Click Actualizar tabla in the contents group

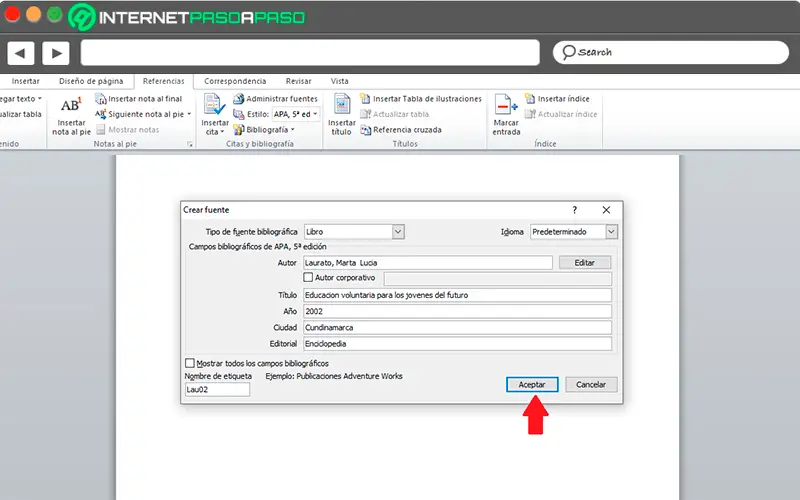point(19,114)
